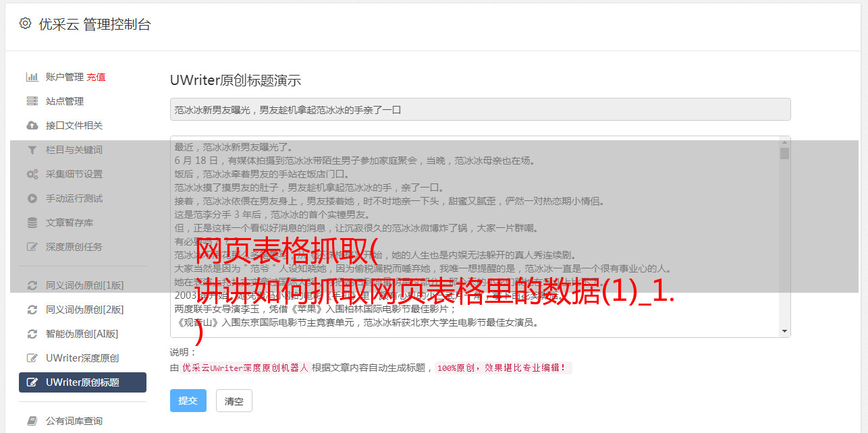Click the generated title text field
Screen dimensions: 868x433
480,109
